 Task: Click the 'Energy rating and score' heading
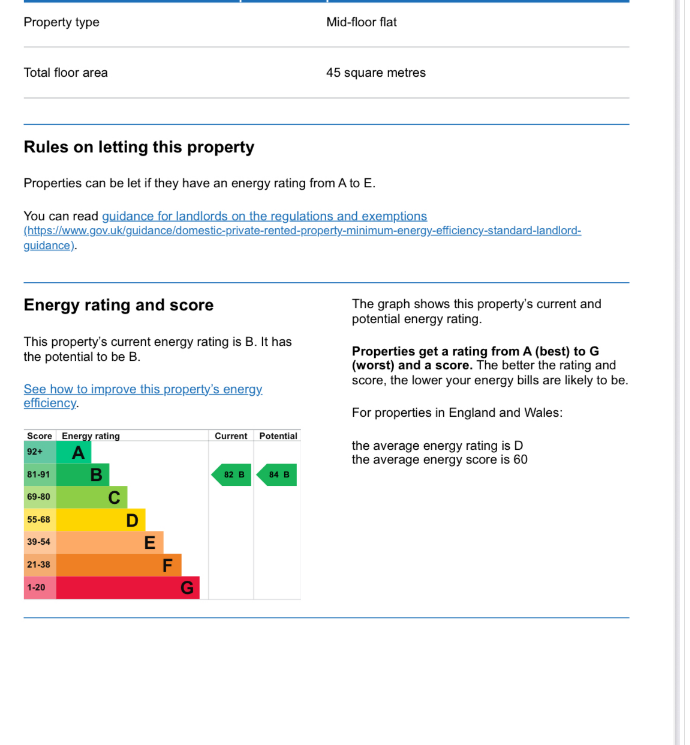point(118,305)
